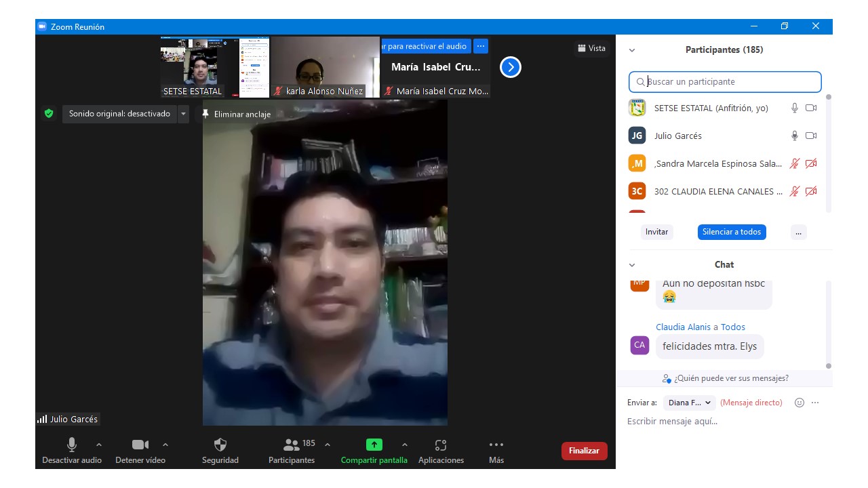Viewport: 868px width, 488px height.
Task: Expand audio options caret beside Desactivar audio
Action: tap(99, 445)
